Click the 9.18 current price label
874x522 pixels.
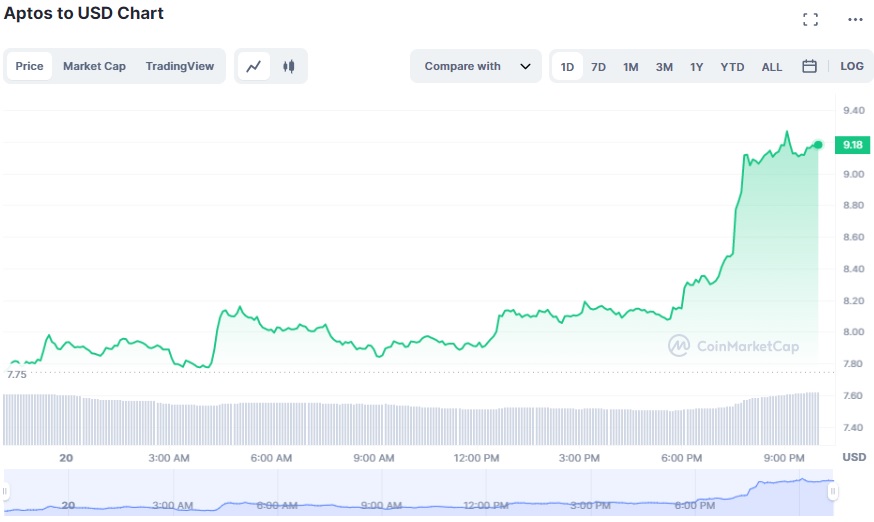coord(852,145)
